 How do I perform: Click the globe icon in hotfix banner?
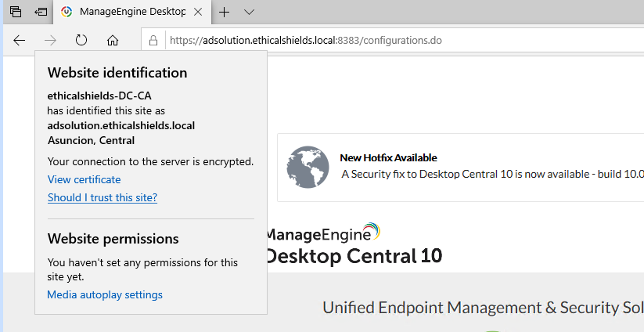click(x=308, y=168)
